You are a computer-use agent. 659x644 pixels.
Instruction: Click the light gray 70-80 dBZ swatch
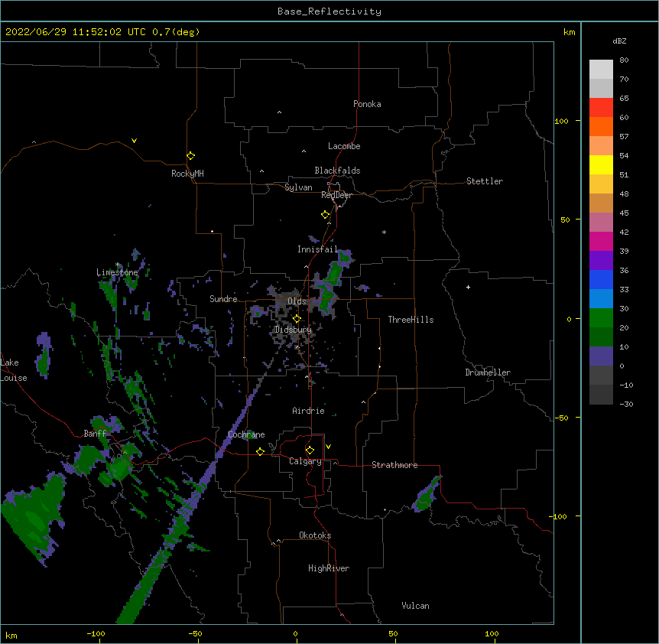[x=601, y=70]
